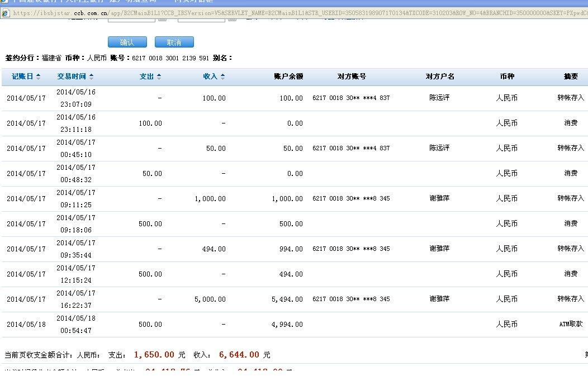The width and height of the screenshot is (588, 381).
Task: Click the 5,494.00 account balance cell
Action: (x=287, y=299)
